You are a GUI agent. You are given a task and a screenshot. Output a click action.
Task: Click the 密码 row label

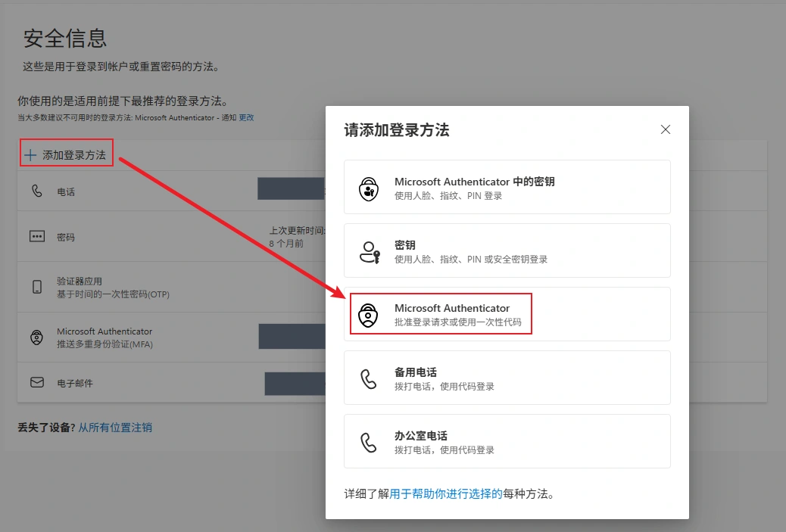click(x=66, y=238)
